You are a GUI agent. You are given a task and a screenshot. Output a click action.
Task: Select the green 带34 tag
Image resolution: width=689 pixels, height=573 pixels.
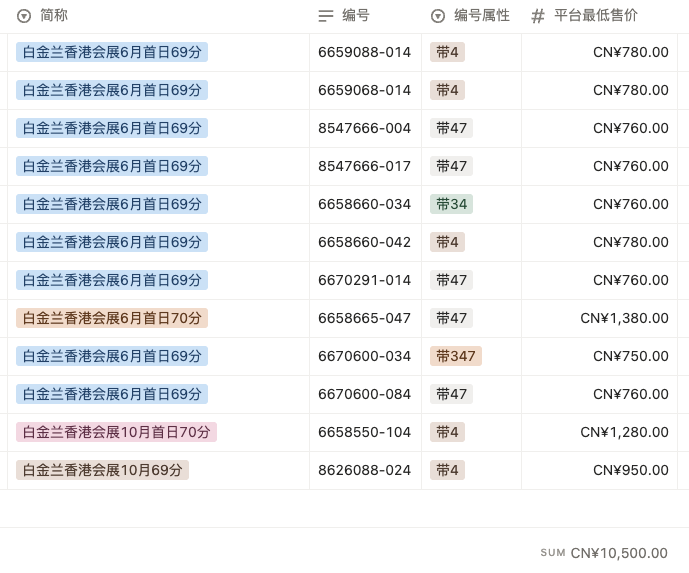coord(451,204)
